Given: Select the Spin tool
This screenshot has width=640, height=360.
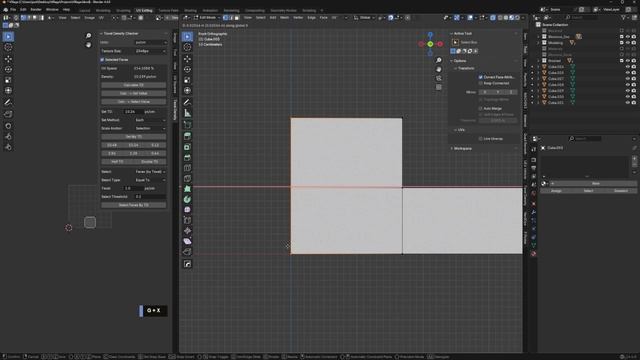Looking at the screenshot, I should pyautogui.click(x=187, y=200).
